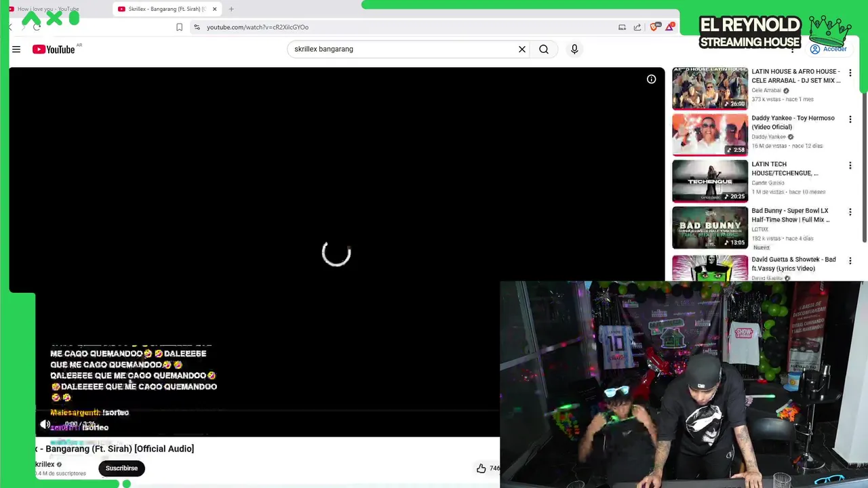This screenshot has width=868, height=488.
Task: Open options for Latin Tech House video
Action: tap(850, 165)
